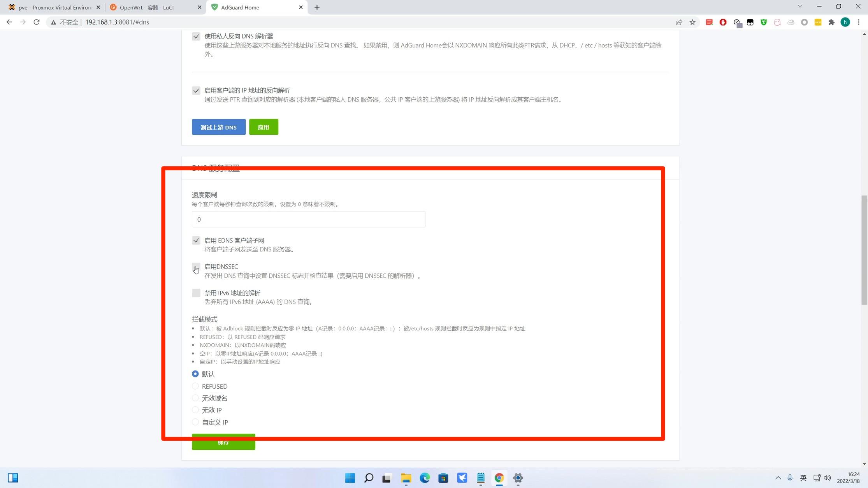Enable the 启用DNSSEC checkbox
868x488 pixels.
pos(196,267)
